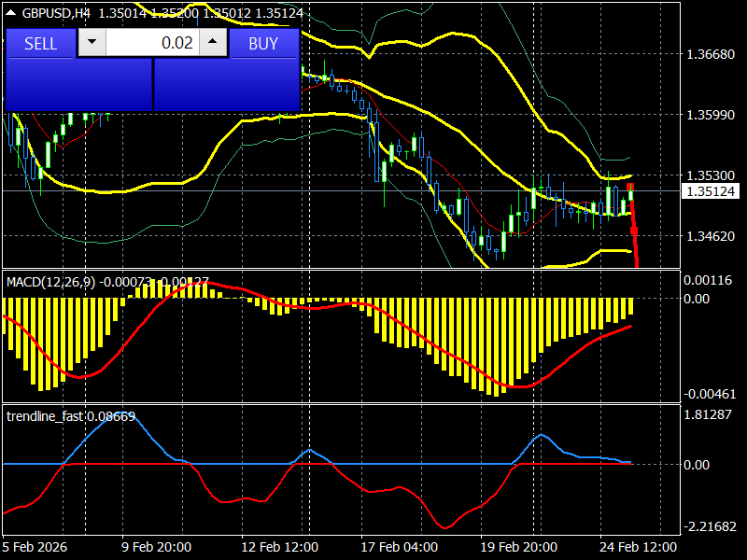The image size is (747, 560).
Task: Click the 0.00116 MACD scale value
Action: pos(708,280)
